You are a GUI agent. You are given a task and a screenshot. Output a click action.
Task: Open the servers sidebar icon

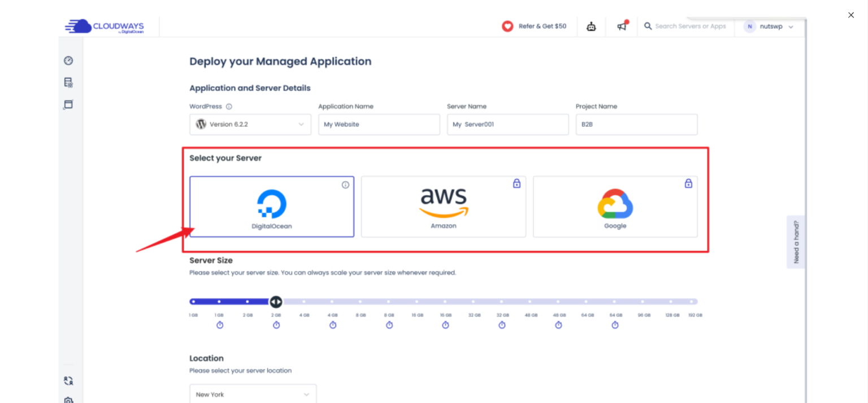click(68, 82)
